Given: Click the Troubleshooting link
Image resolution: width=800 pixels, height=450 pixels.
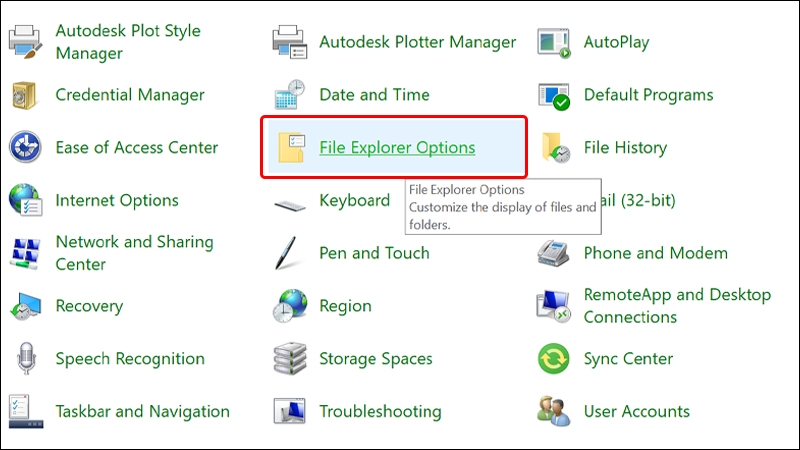Looking at the screenshot, I should (380, 411).
